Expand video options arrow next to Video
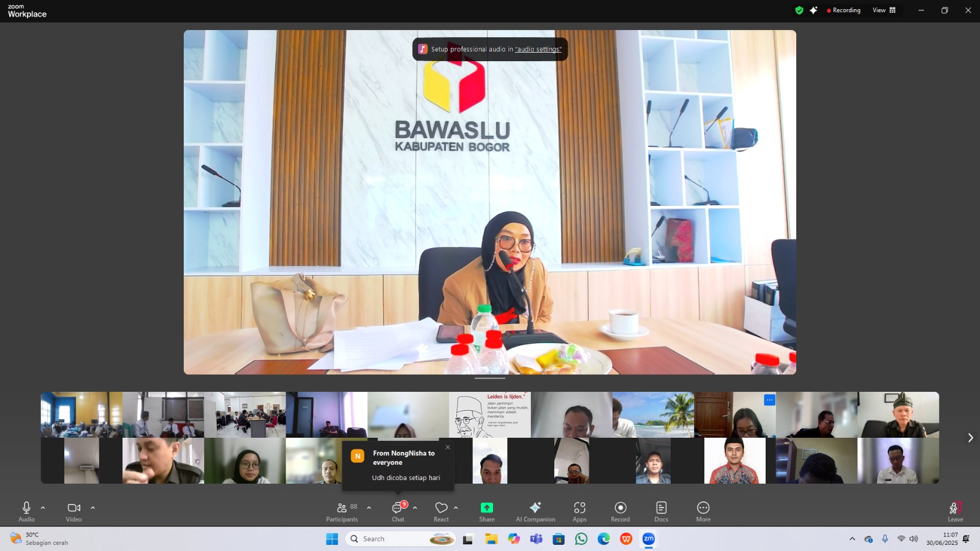This screenshot has height=551, width=980. (x=93, y=508)
